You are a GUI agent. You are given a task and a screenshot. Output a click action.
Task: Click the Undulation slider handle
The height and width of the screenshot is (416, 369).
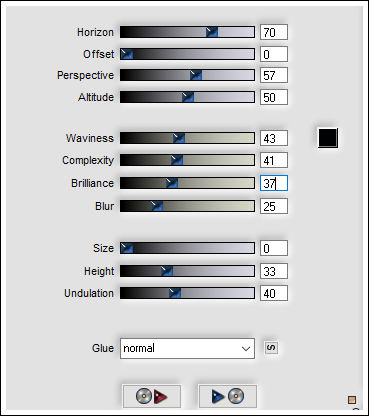click(175, 293)
